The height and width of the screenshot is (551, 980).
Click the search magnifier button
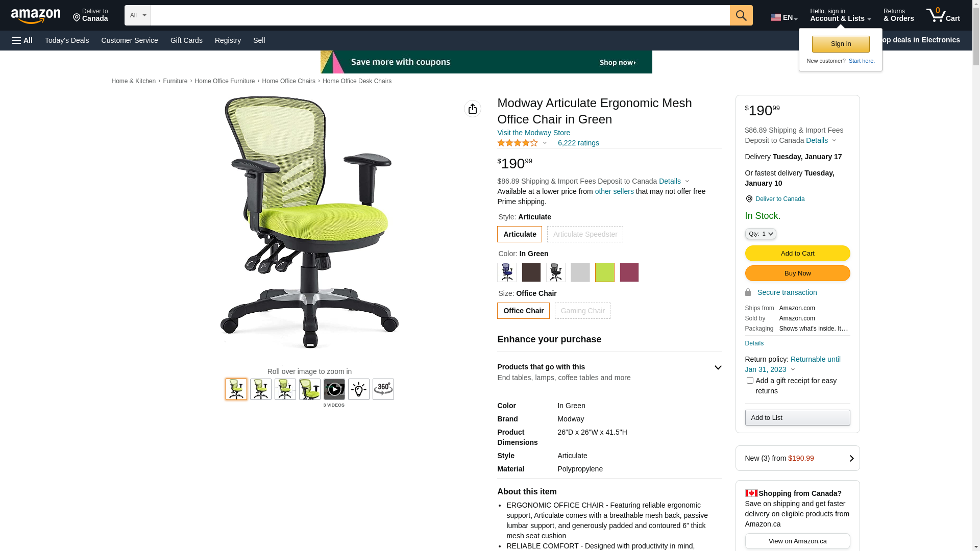click(x=741, y=15)
